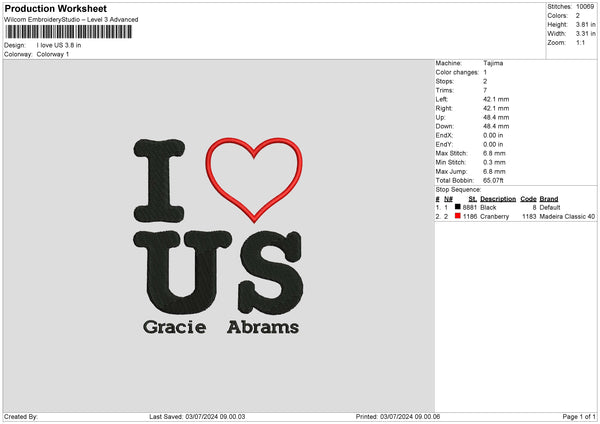
Task: Click the red Cranberry color swatch
Action: pos(457,216)
